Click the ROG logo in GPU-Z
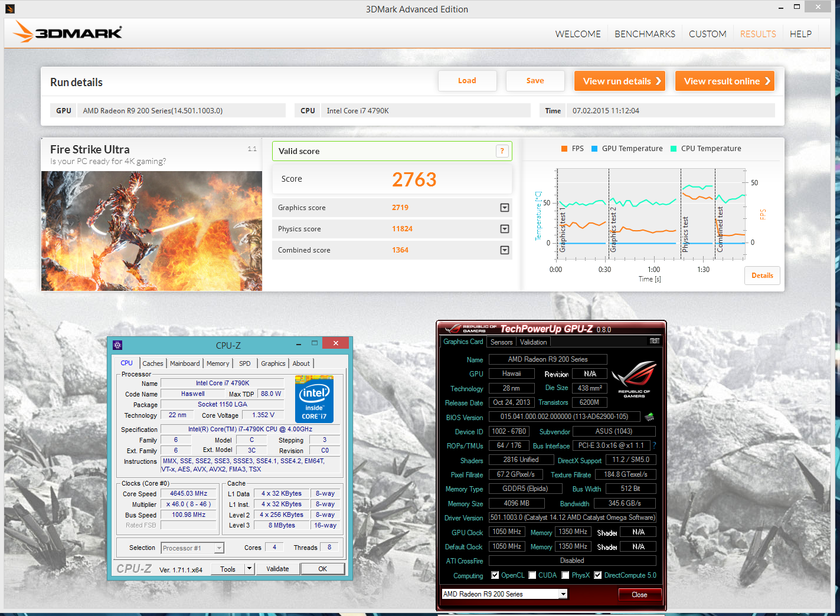 [x=634, y=379]
